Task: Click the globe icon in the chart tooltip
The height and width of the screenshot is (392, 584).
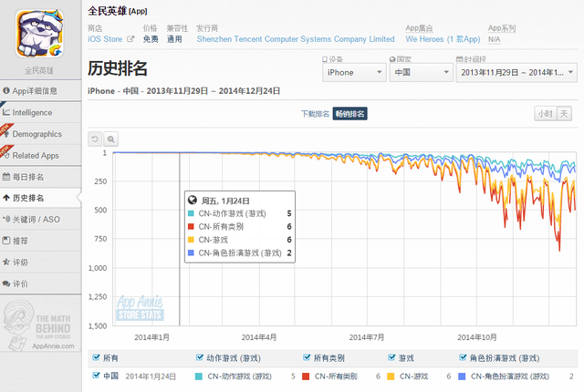Action: 193,201
